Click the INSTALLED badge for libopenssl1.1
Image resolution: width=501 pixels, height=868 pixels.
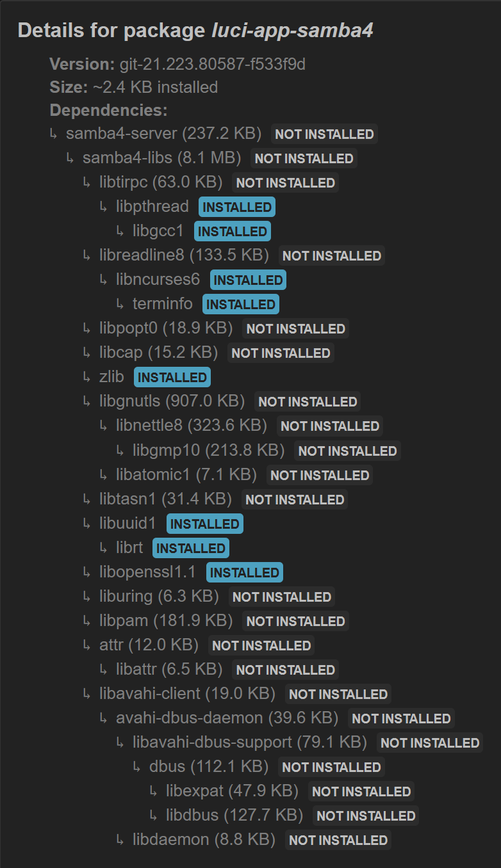(x=245, y=572)
